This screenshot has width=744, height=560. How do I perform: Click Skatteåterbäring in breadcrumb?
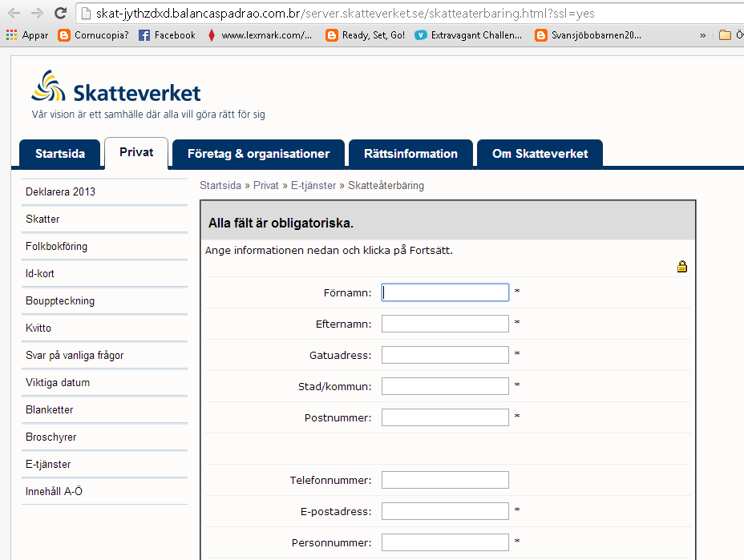coord(386,185)
